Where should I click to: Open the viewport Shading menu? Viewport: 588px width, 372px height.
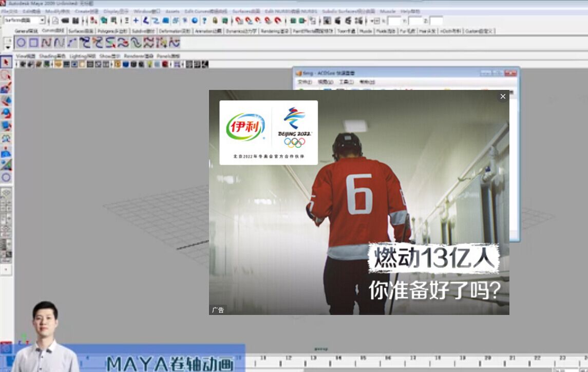click(x=52, y=56)
